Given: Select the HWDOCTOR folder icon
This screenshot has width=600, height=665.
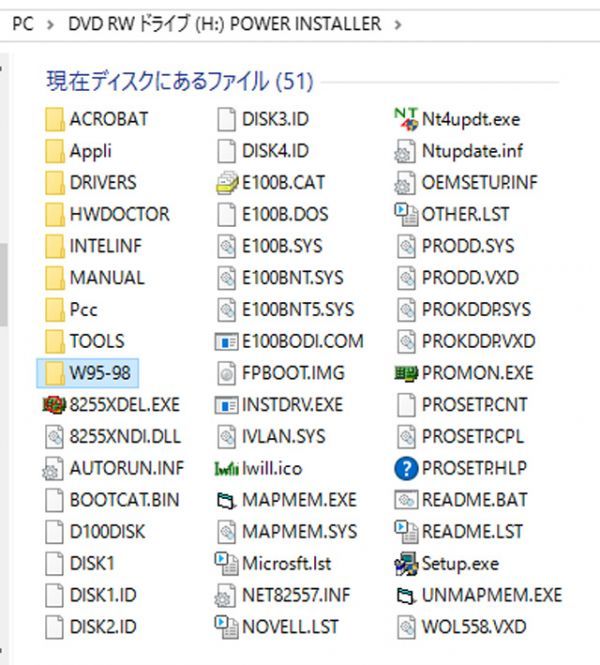Looking at the screenshot, I should (x=55, y=215).
